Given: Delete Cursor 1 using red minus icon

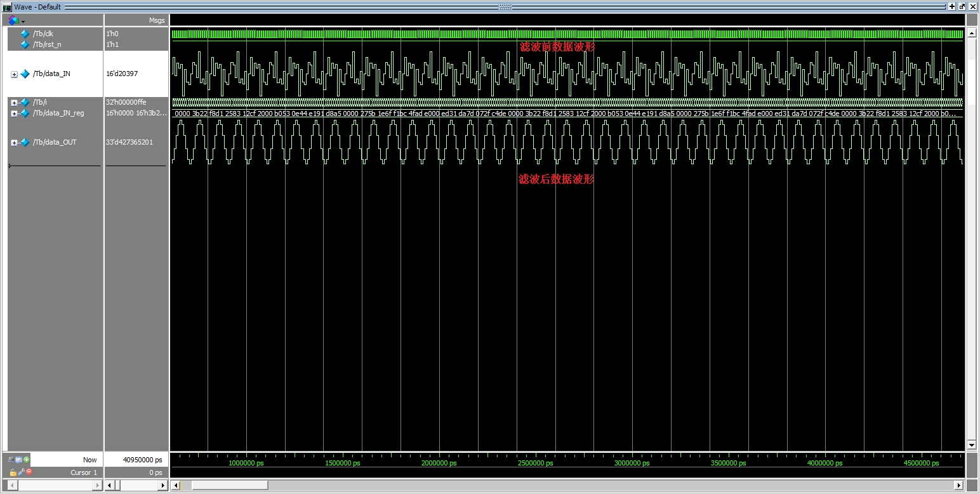Looking at the screenshot, I should pyautogui.click(x=29, y=472).
